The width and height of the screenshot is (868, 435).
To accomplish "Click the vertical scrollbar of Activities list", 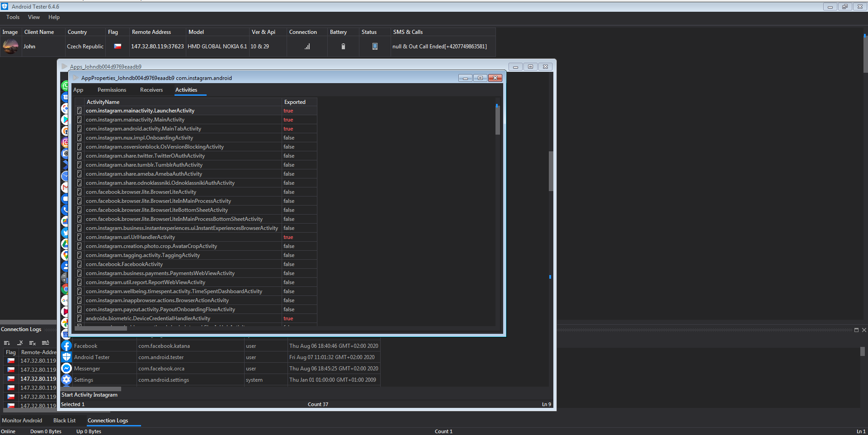I will pos(498,120).
